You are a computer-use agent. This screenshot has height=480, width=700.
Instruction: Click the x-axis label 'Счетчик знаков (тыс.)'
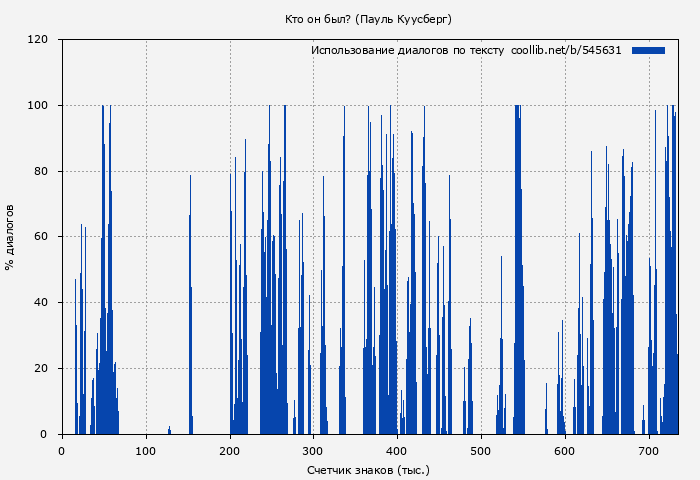click(x=368, y=469)
